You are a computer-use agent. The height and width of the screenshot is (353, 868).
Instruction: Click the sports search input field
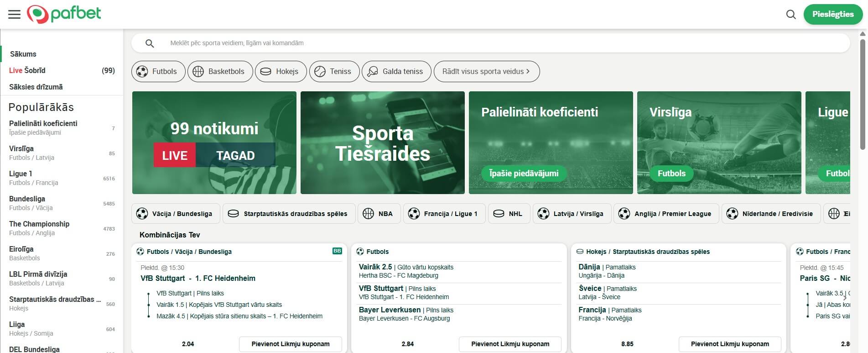tap(490, 43)
